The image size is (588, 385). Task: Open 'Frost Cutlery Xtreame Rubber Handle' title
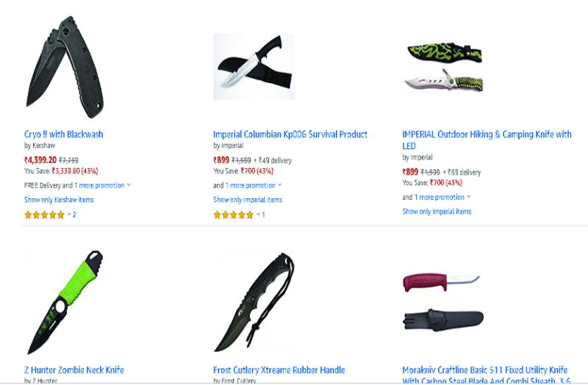coord(279,370)
